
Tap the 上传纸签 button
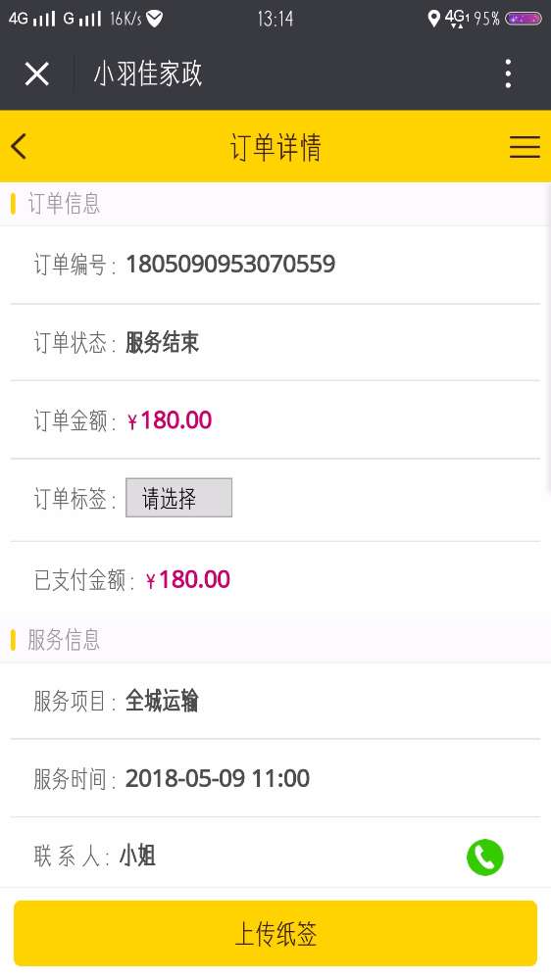(x=275, y=933)
